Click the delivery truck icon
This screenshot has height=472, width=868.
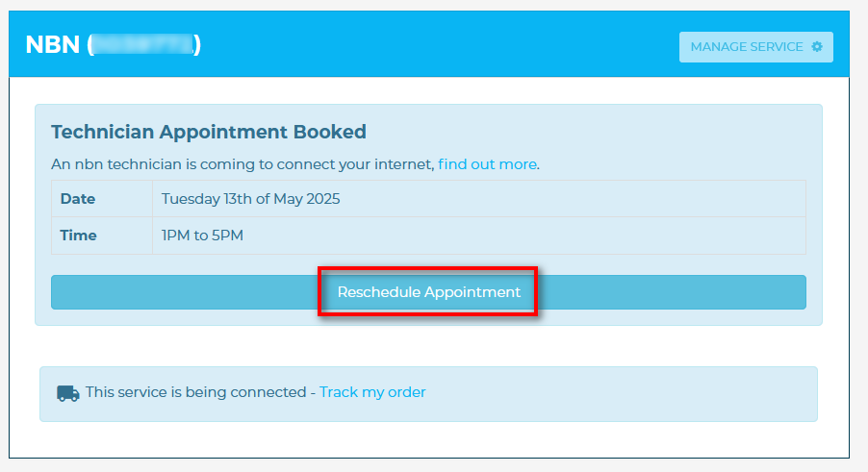[67, 392]
